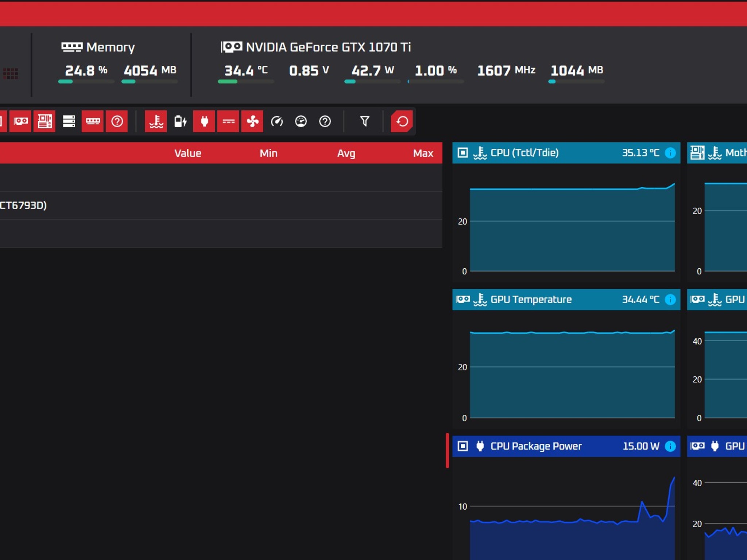
Task: Click the memory usage percent progress bar
Action: pyautogui.click(x=86, y=82)
